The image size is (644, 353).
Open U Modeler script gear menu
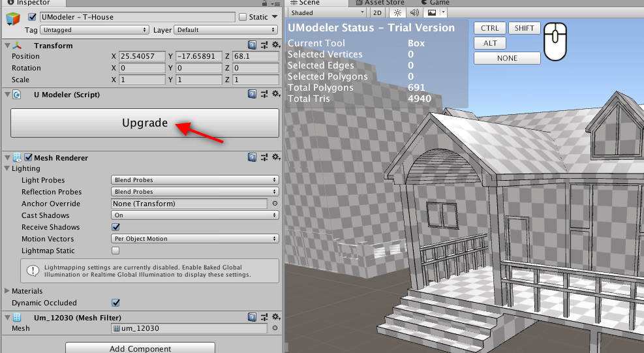coord(276,94)
